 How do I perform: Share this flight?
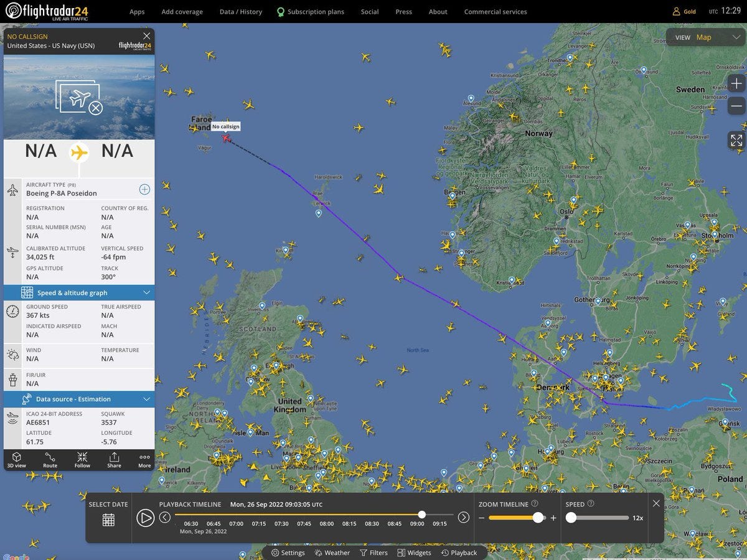coord(114,460)
